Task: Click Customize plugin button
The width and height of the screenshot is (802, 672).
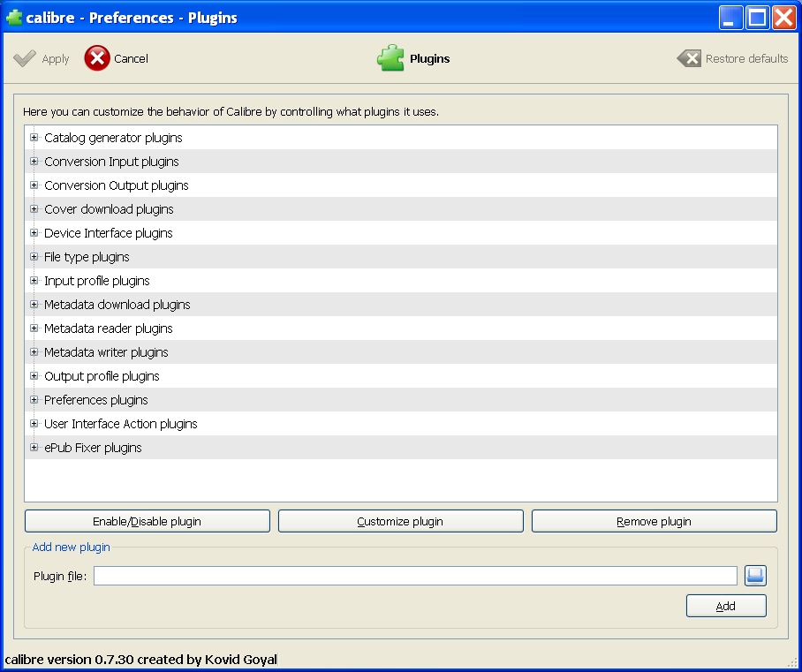Action: coord(400,521)
